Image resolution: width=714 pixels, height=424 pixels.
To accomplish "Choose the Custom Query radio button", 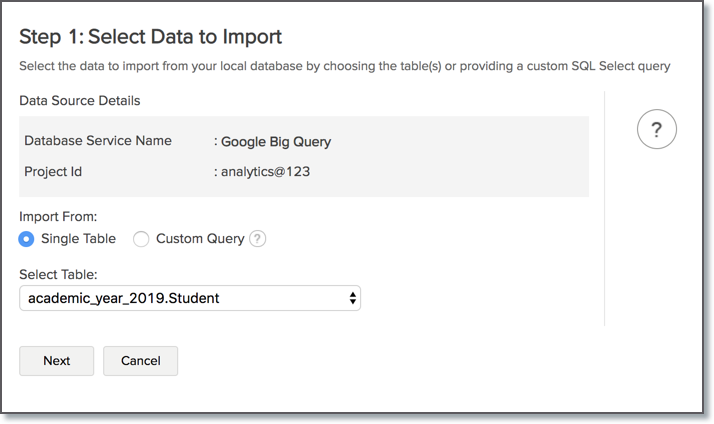I will 141,239.
